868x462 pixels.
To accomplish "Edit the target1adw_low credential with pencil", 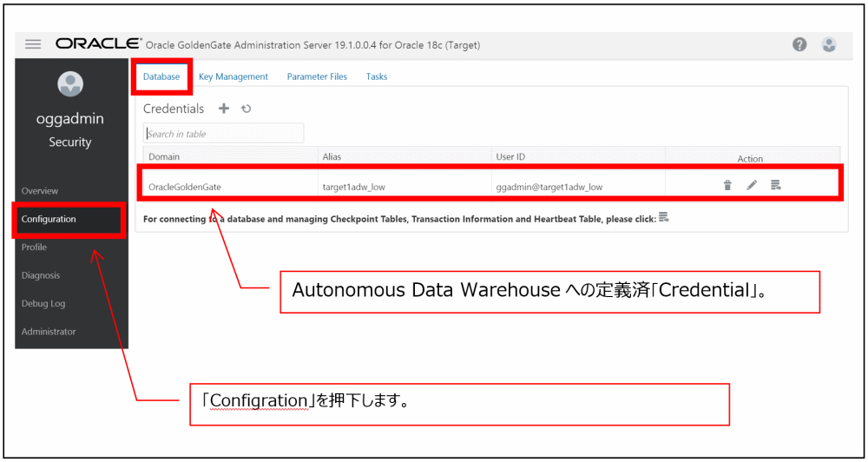I will point(751,185).
